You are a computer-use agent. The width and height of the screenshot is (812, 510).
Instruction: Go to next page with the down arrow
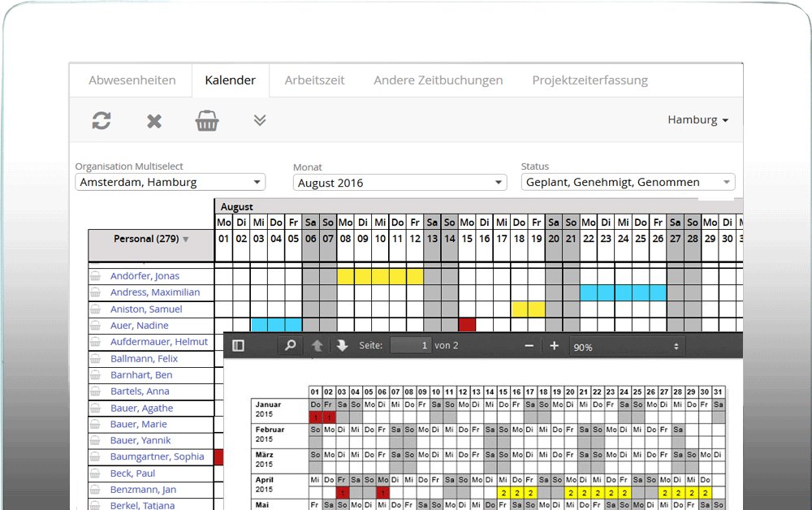coord(342,345)
